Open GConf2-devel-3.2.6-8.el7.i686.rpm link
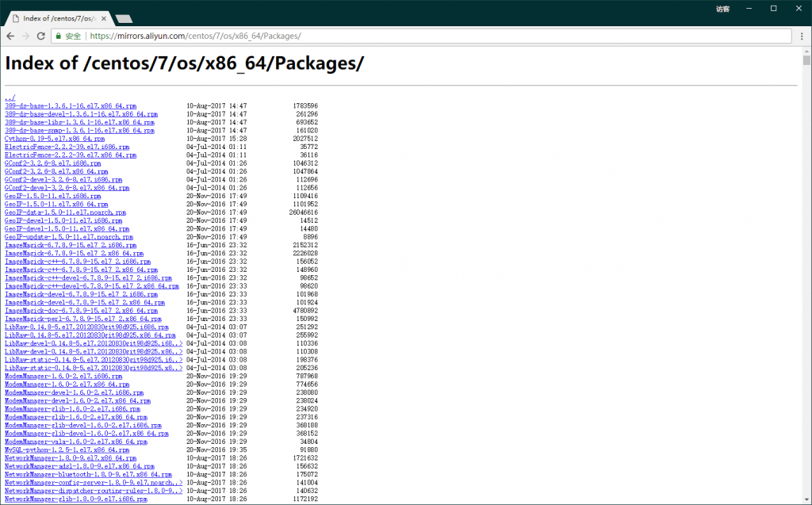 (x=63, y=180)
